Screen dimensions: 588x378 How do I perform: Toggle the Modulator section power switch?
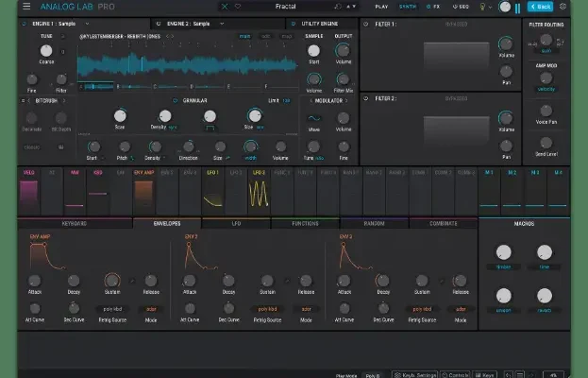(312, 99)
